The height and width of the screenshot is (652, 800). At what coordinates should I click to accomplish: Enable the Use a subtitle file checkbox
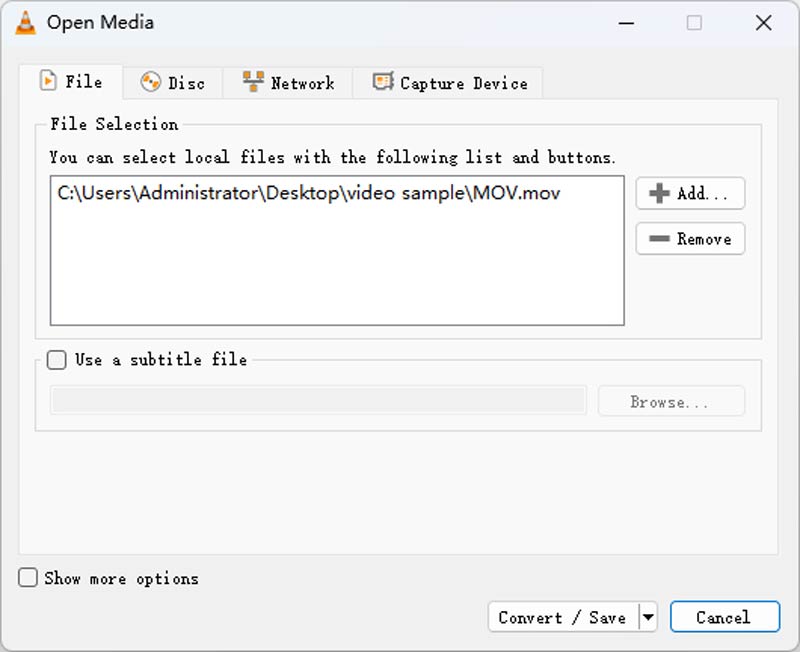pos(56,360)
